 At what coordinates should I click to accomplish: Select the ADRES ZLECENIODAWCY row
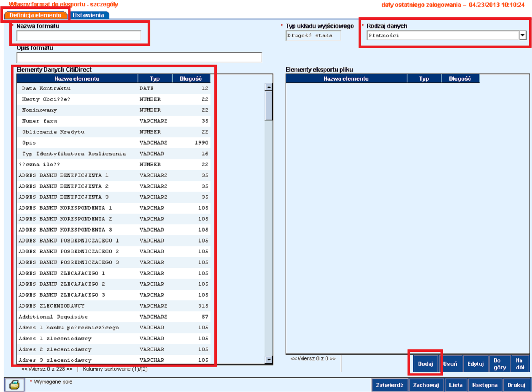coord(113,306)
